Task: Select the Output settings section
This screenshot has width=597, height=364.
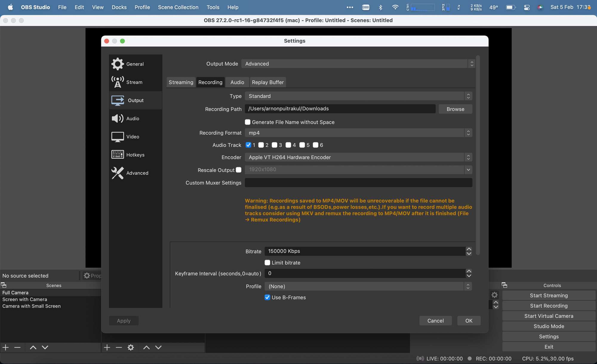Action: (x=136, y=100)
